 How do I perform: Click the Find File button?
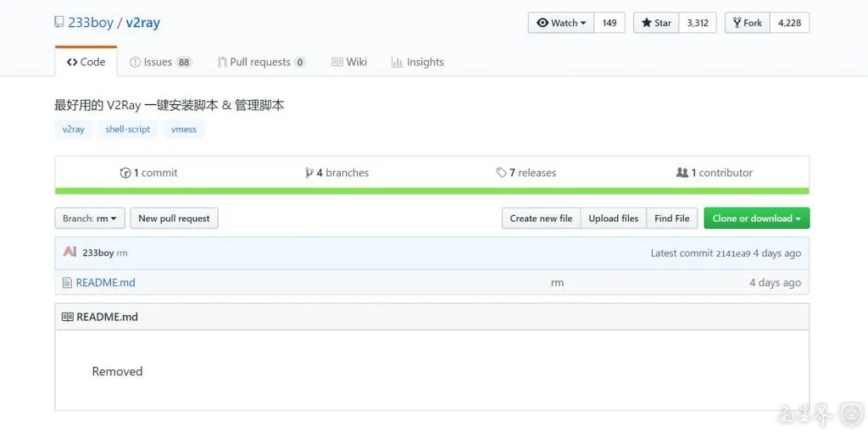(672, 218)
